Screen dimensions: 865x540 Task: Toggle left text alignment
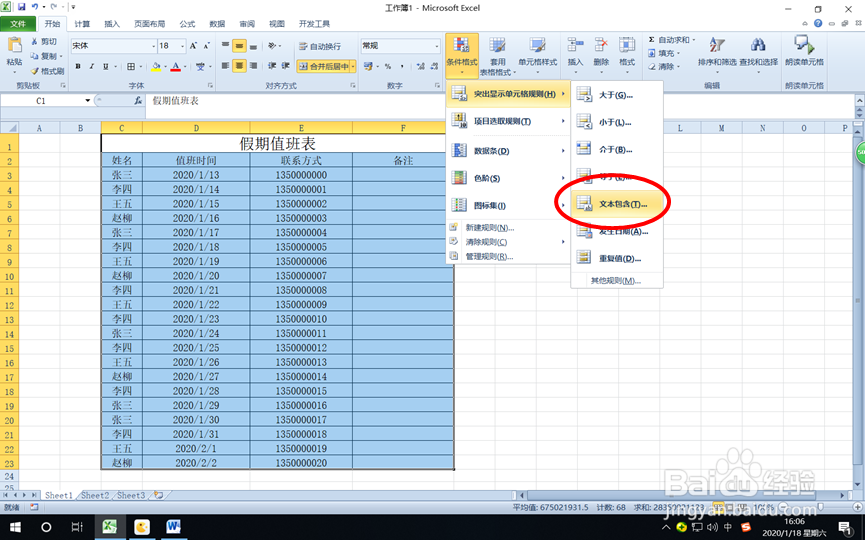[x=225, y=66]
